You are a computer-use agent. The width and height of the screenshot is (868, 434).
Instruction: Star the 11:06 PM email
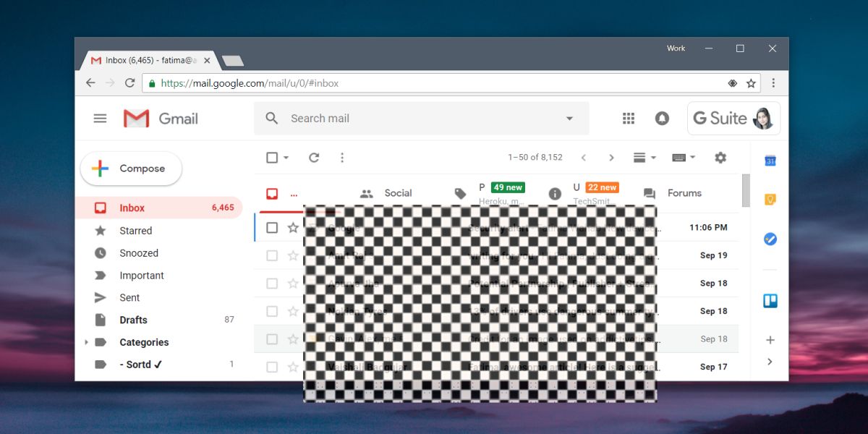293,228
